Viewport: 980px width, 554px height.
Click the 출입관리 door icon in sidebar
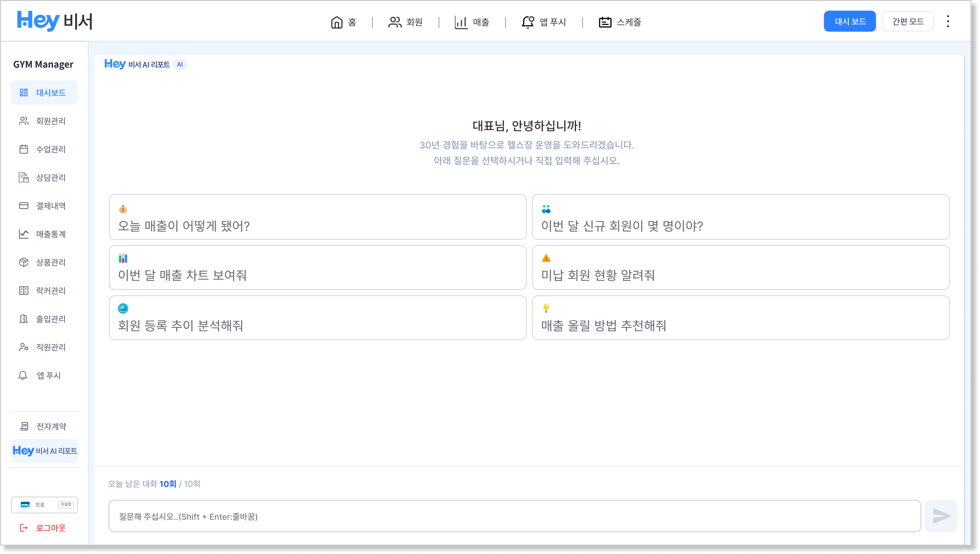coord(24,318)
